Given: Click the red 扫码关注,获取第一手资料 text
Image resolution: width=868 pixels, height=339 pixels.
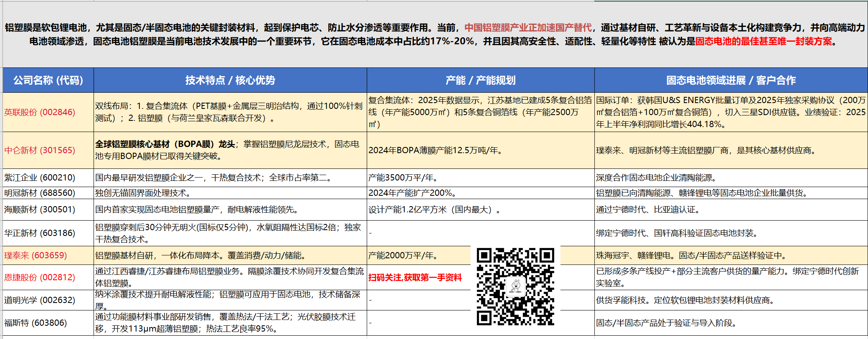Looking at the screenshot, I should 415,277.
